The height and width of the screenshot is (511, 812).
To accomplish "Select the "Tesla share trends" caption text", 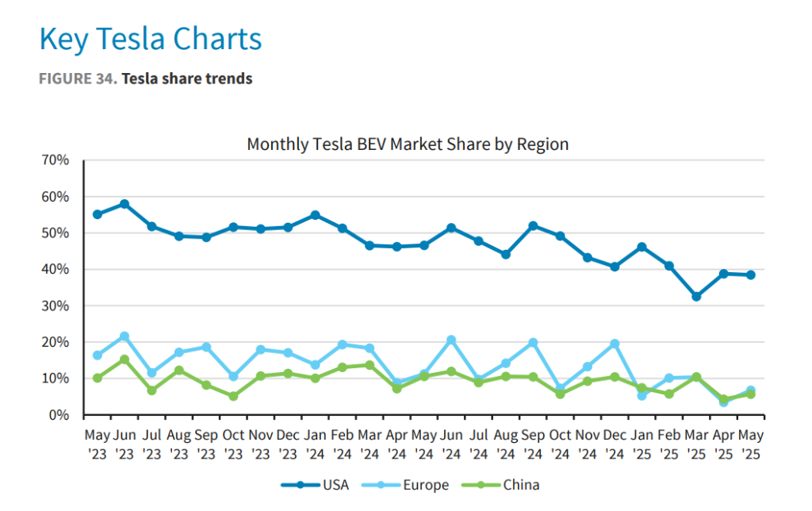I will tap(187, 79).
